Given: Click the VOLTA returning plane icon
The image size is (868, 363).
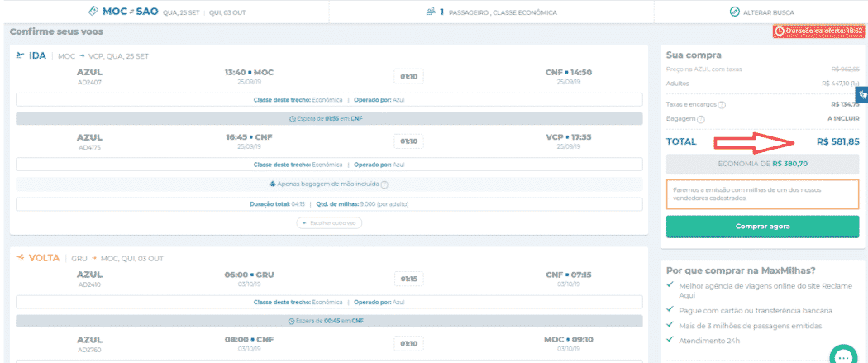Looking at the screenshot, I should click(x=21, y=258).
